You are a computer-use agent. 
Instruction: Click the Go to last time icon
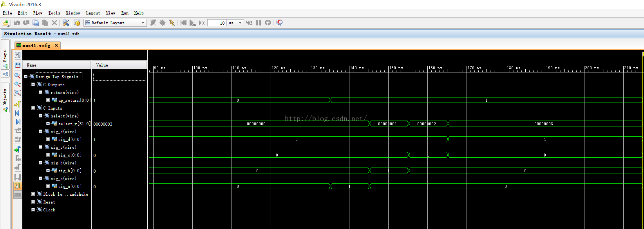[18, 122]
